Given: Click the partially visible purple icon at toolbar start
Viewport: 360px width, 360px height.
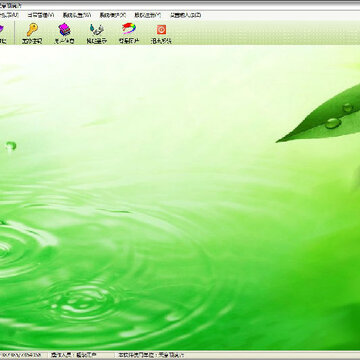Looking at the screenshot, I should [2, 30].
